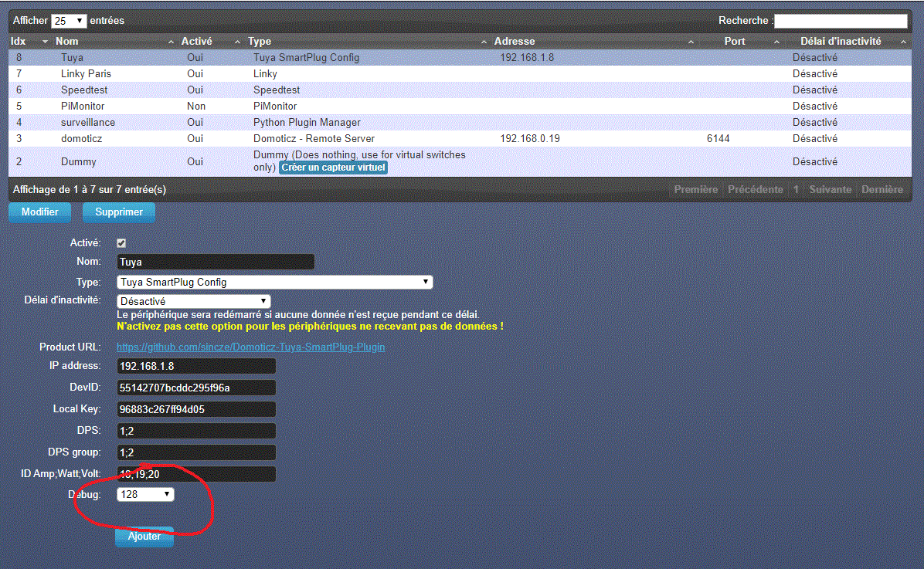
Task: Open the Domoticz-Tuya-SmartPlug-Plugin GitHub link
Action: 250,347
